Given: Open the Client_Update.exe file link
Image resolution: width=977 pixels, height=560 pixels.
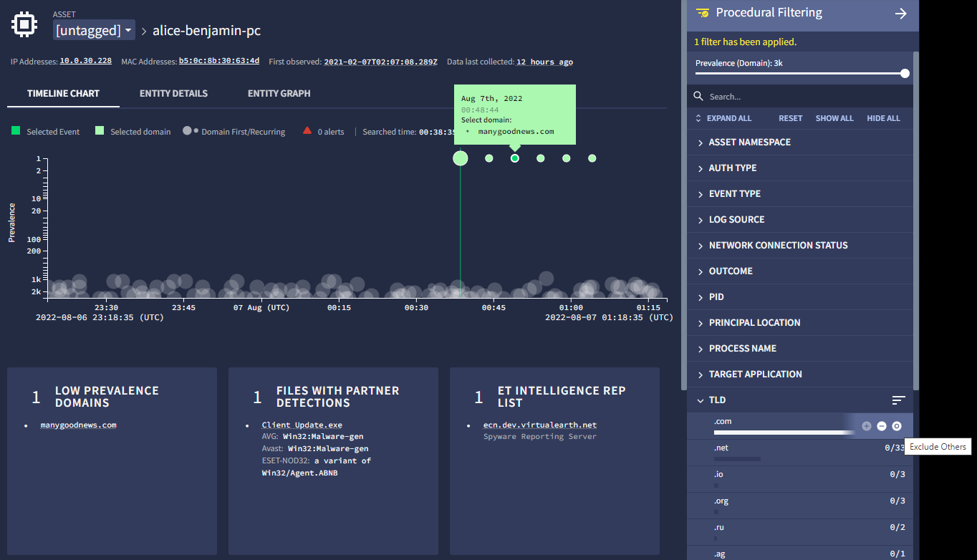Looking at the screenshot, I should point(301,424).
